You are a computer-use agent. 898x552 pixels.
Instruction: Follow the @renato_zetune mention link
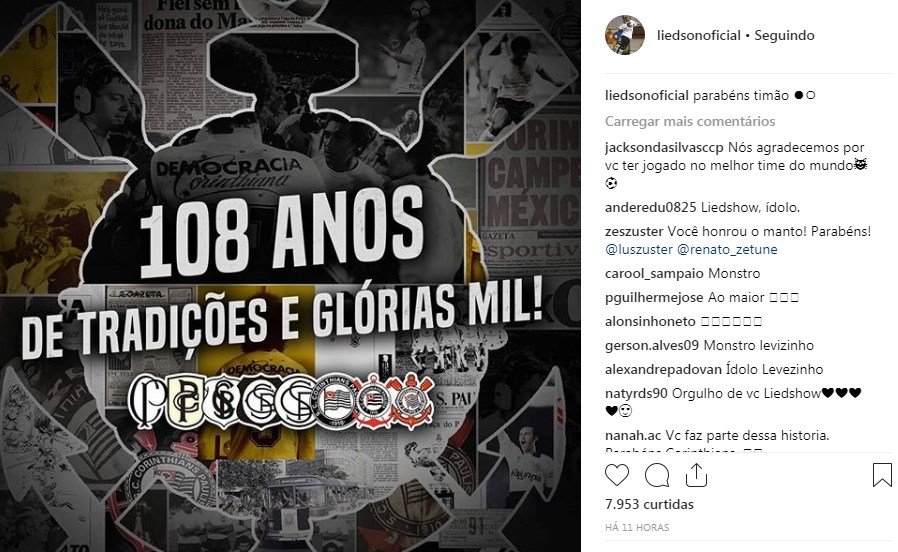727,250
